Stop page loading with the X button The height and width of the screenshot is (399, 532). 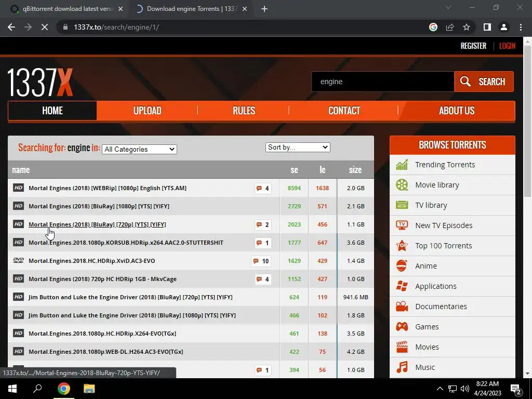[x=45, y=27]
